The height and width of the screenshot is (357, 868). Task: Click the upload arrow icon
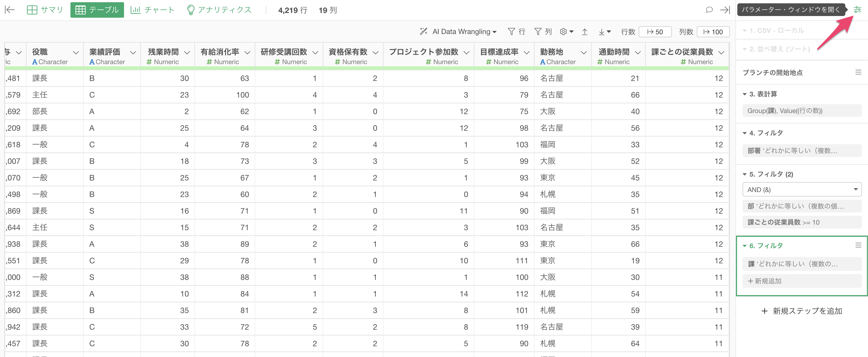tap(585, 32)
